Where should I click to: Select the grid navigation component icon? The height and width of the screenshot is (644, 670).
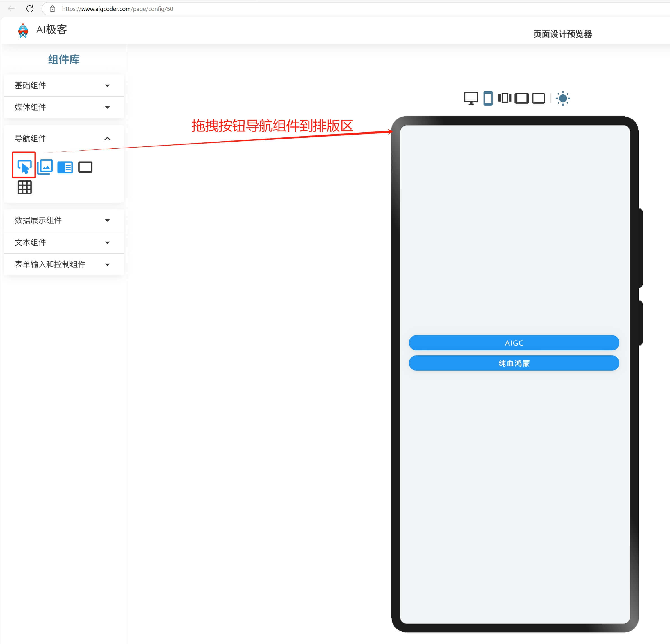pyautogui.click(x=25, y=187)
